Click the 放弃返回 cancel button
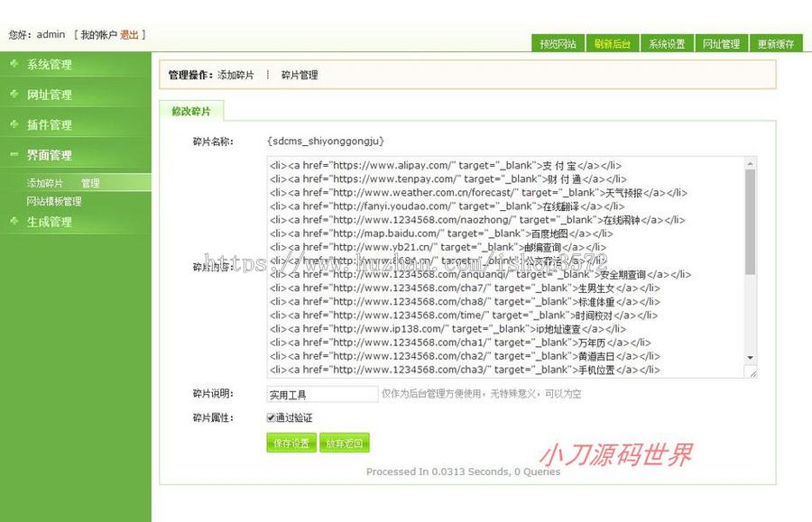Viewport: 812px width, 522px height. 345,443
